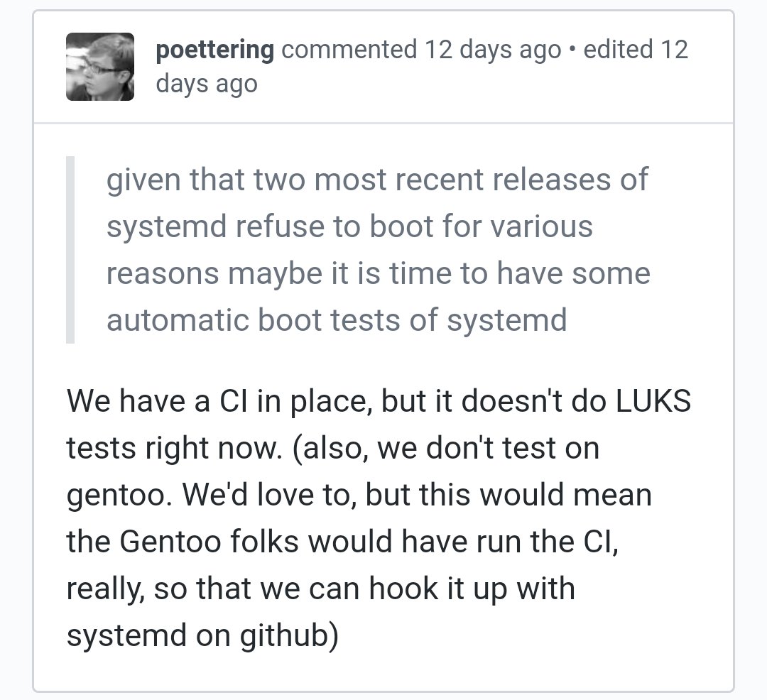
Task: Click quoted text 'automatic boot tests of systemd'
Action: 337,320
